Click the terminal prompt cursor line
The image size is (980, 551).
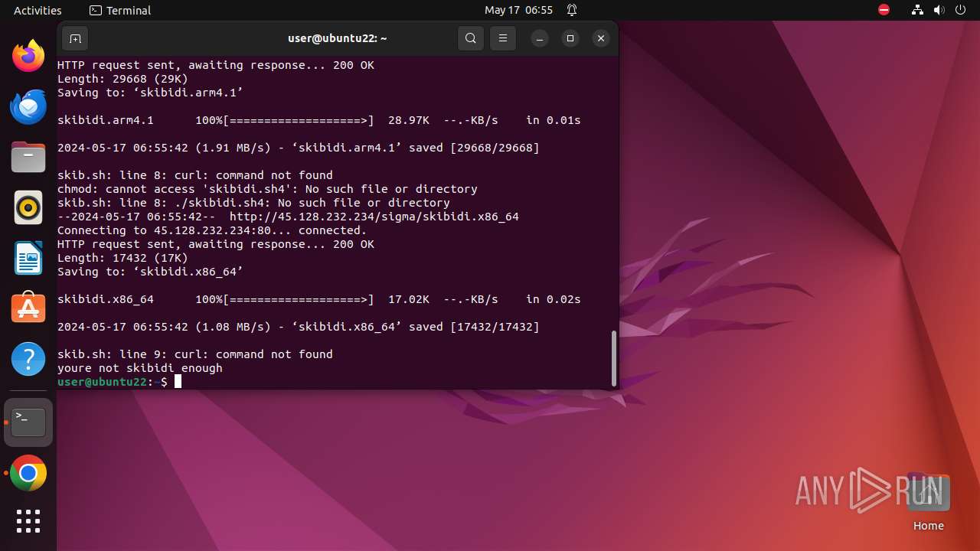[119, 382]
